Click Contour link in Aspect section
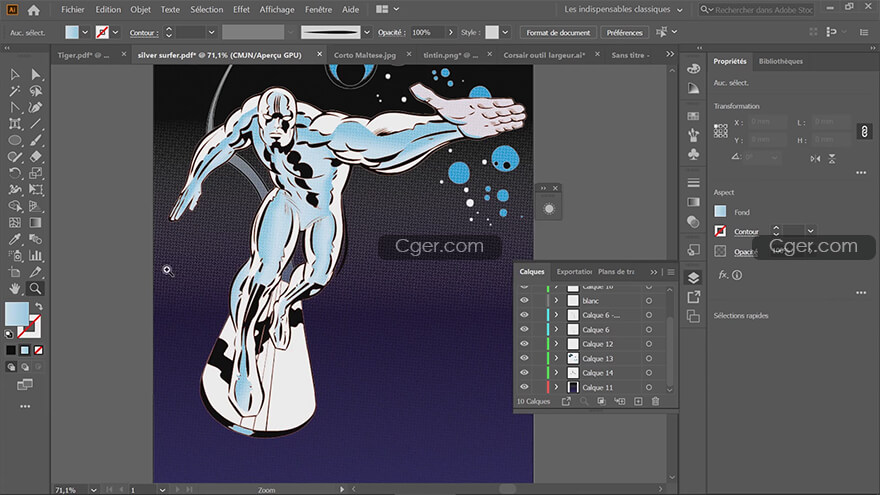The image size is (880, 495). click(x=746, y=232)
